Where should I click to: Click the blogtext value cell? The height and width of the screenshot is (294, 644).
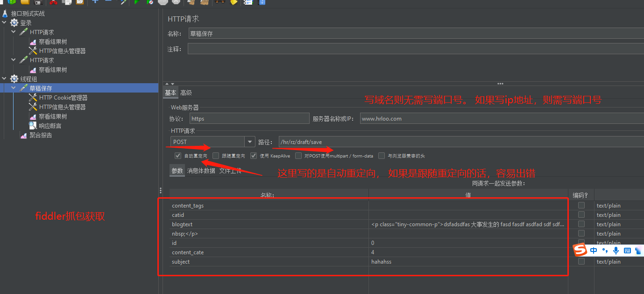468,224
